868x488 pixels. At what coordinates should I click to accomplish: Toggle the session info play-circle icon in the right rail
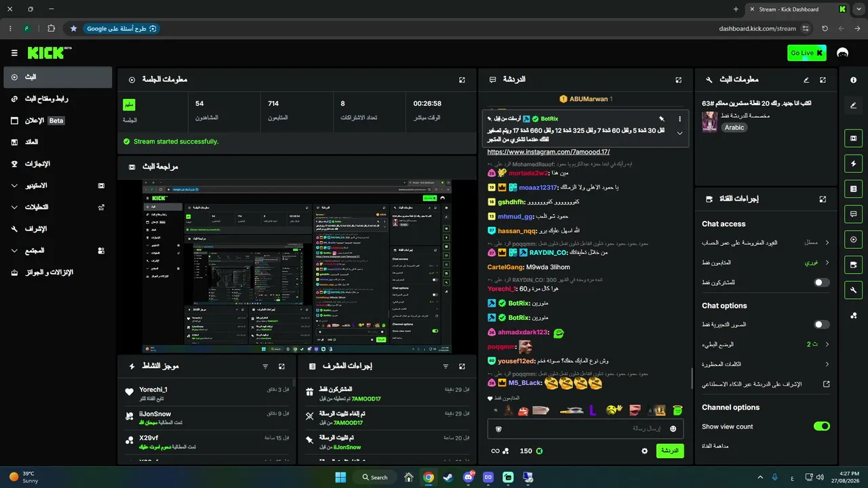click(x=853, y=239)
